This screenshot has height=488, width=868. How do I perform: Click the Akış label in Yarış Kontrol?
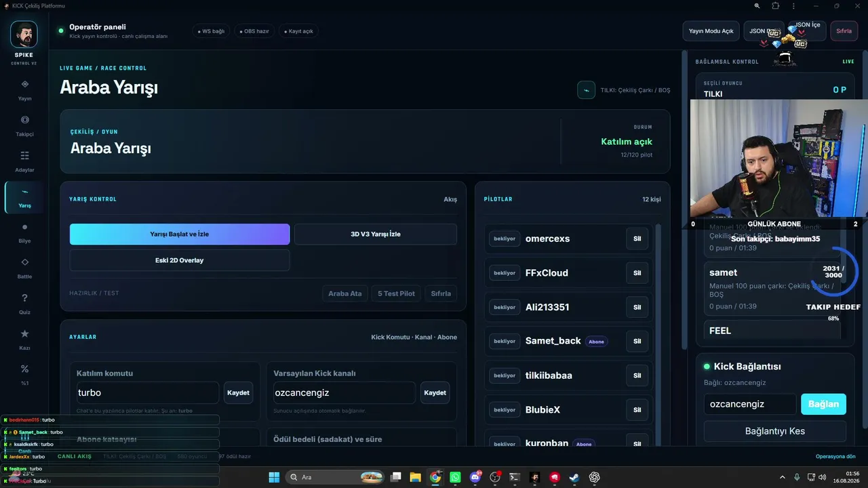click(450, 199)
